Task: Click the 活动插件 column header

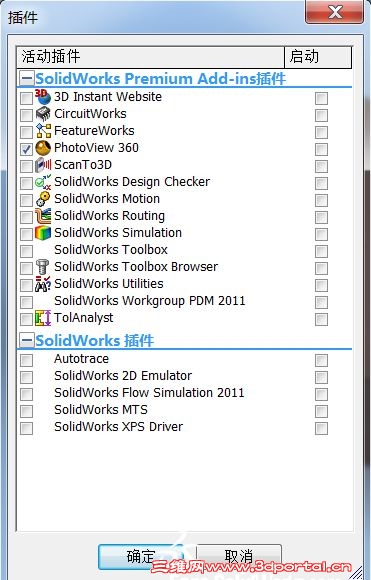Action: click(150, 57)
